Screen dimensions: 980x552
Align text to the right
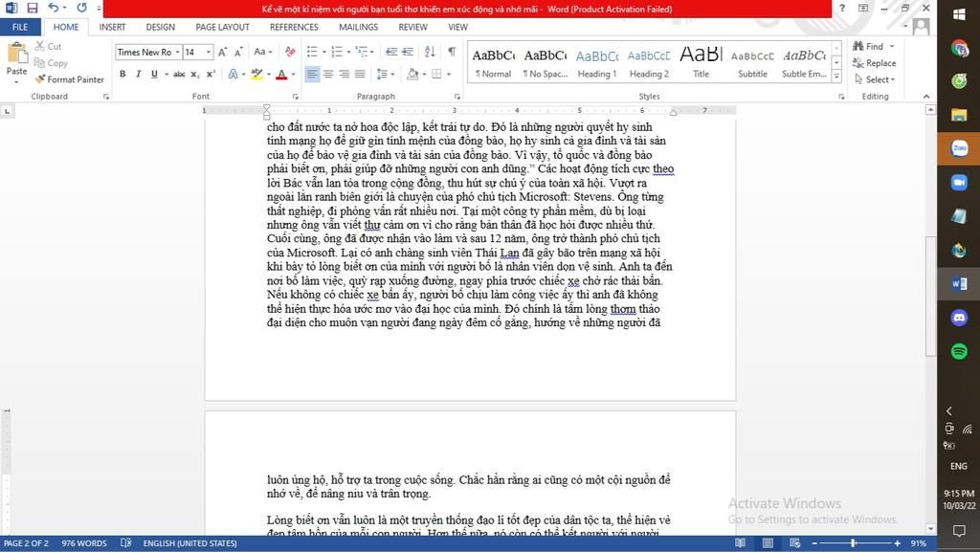point(344,74)
